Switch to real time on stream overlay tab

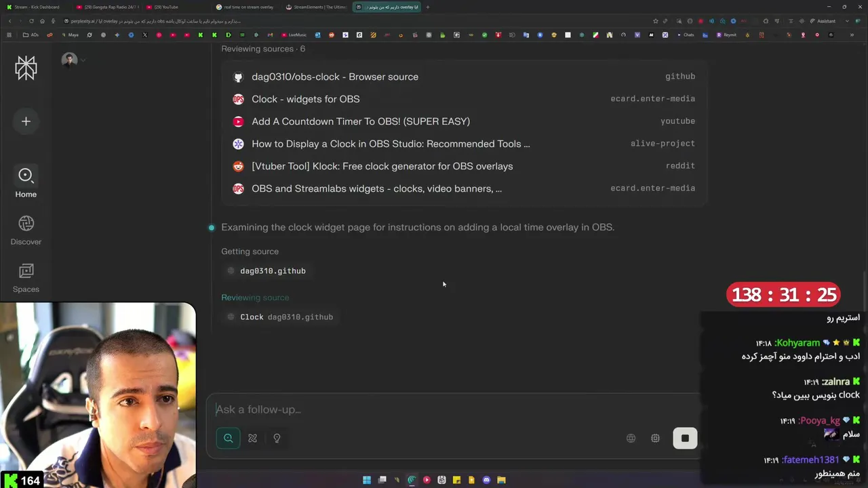(x=247, y=7)
